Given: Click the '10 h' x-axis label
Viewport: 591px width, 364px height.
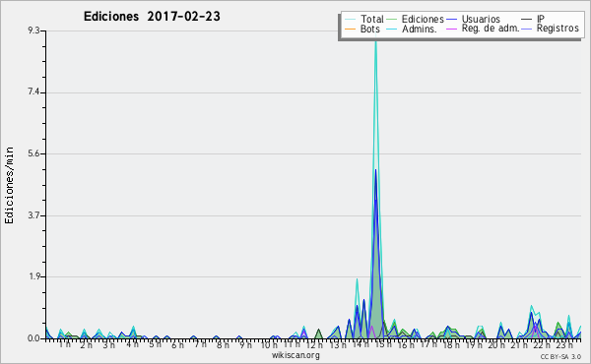Looking at the screenshot, I should click(269, 344).
